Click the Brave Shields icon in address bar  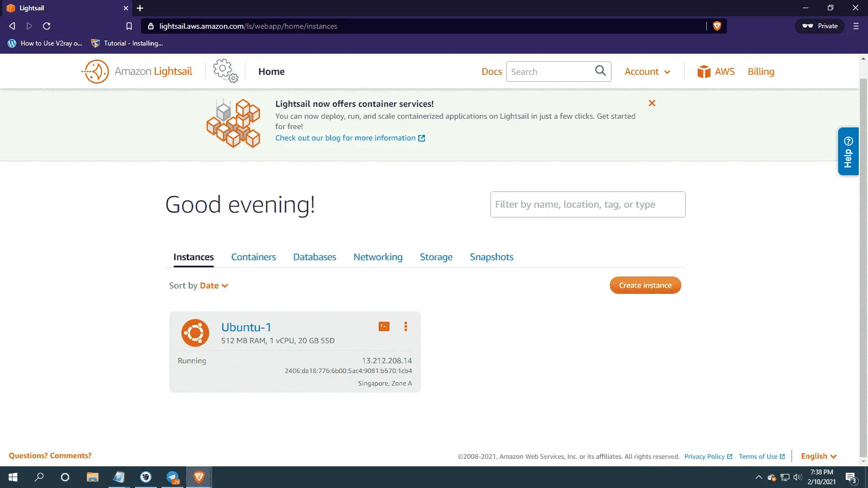click(x=717, y=26)
